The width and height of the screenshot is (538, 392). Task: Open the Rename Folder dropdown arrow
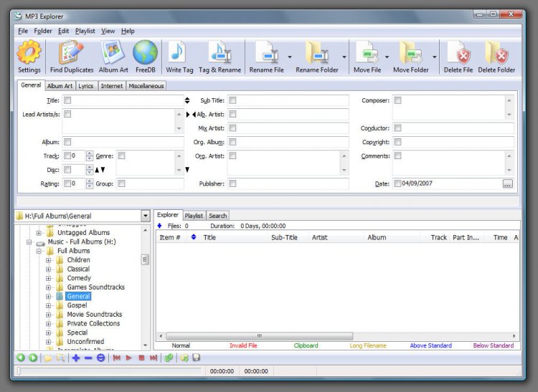pyautogui.click(x=344, y=57)
